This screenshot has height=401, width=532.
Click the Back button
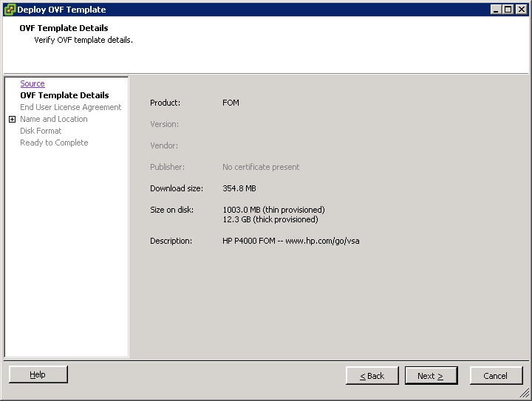(372, 376)
